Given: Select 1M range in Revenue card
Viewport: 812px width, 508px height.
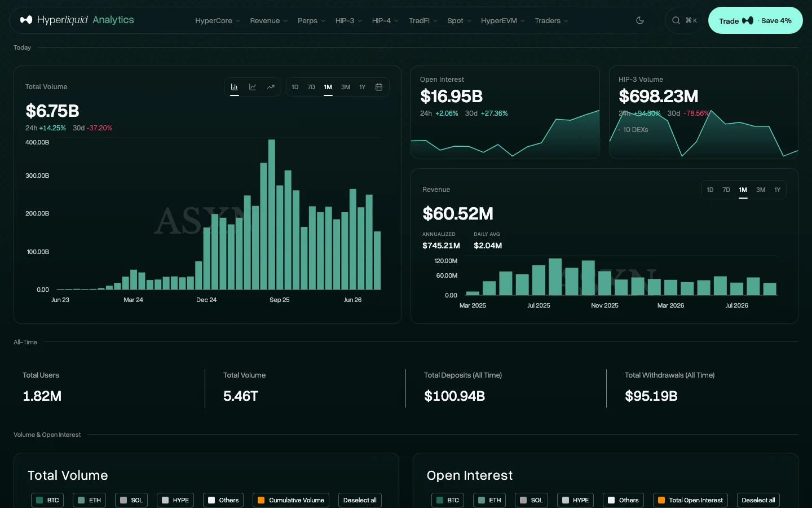Looking at the screenshot, I should point(743,190).
